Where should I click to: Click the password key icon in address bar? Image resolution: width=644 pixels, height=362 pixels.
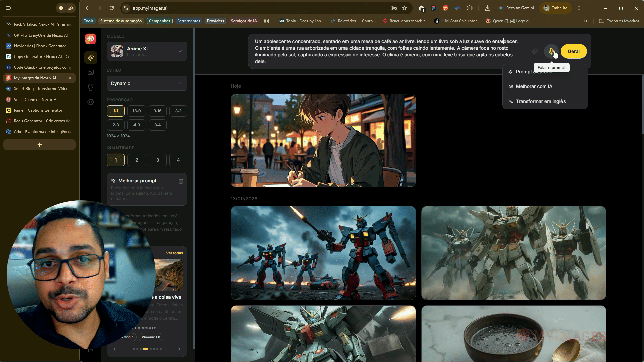(x=394, y=8)
